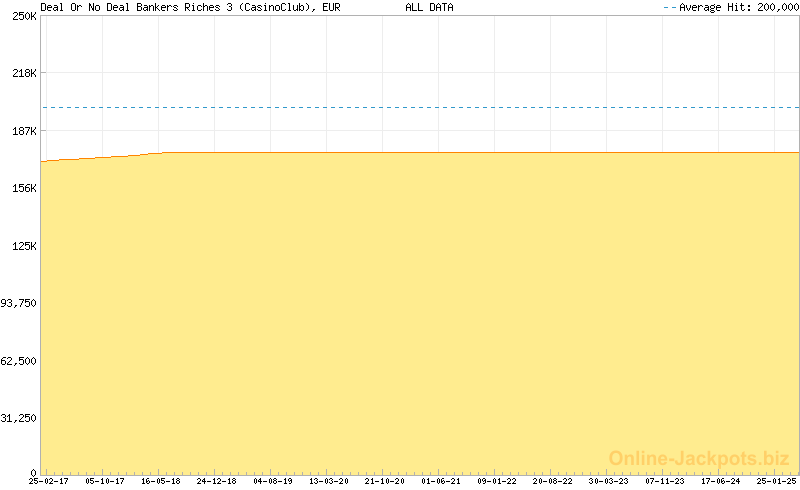Pick the 01-06-21 date label
Image resolution: width=800 pixels, height=490 pixels.
click(441, 481)
